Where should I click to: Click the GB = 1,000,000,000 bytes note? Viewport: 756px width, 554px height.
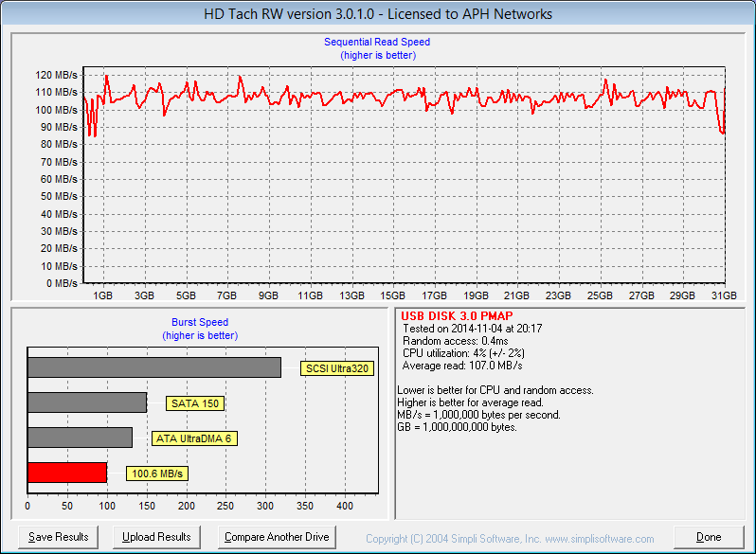pyautogui.click(x=457, y=427)
